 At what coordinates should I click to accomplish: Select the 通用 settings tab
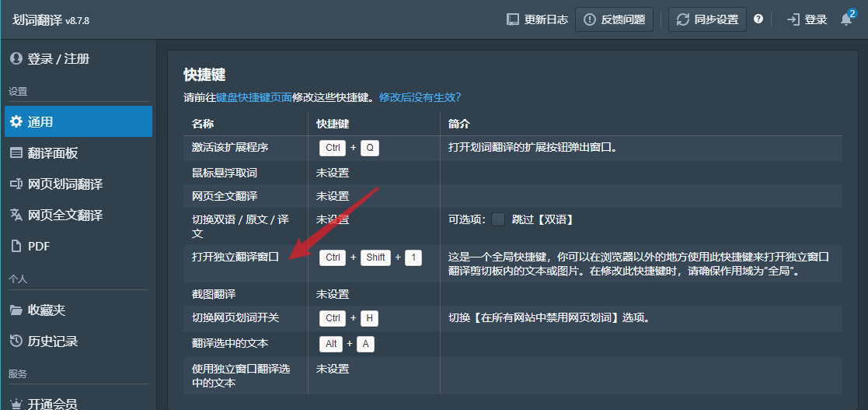[x=78, y=121]
